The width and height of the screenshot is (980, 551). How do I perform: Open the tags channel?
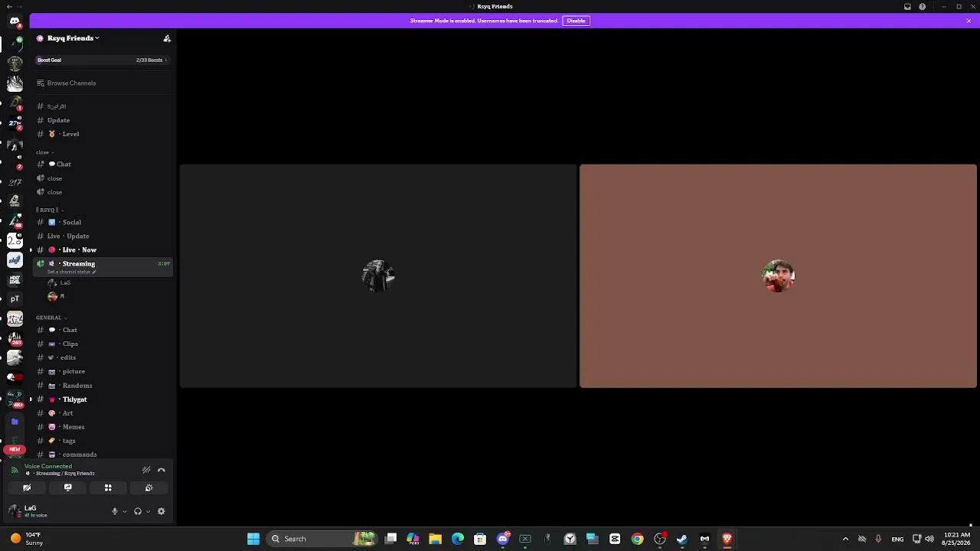coord(102,441)
